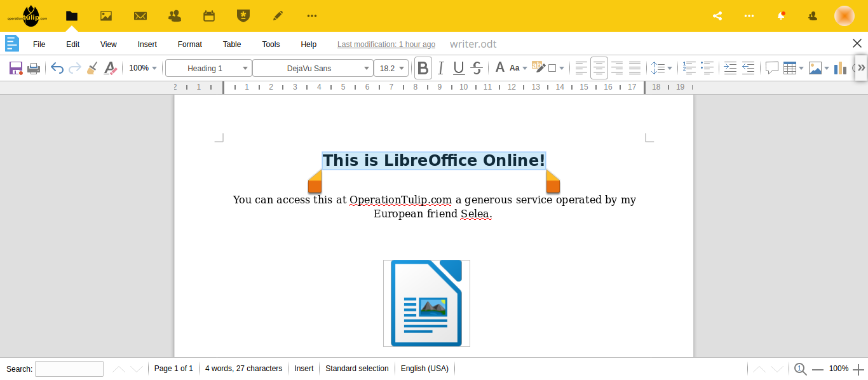Insert a table using the grid icon

[x=790, y=68]
